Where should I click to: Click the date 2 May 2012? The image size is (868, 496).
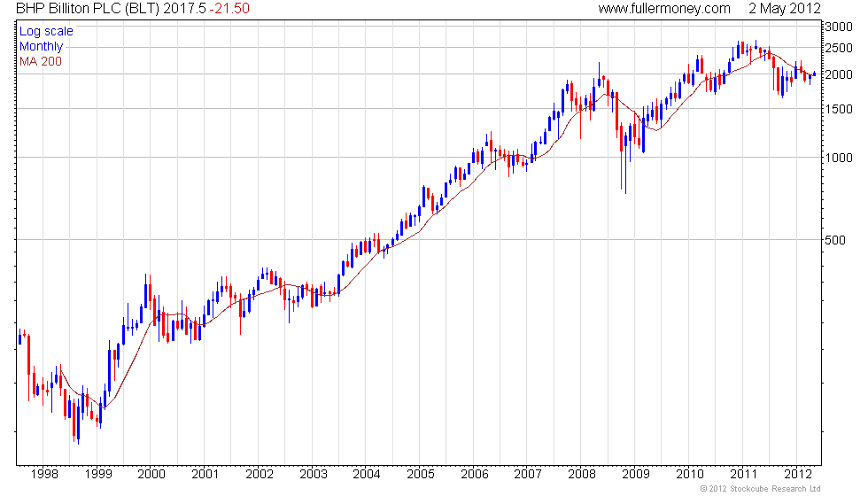point(785,8)
